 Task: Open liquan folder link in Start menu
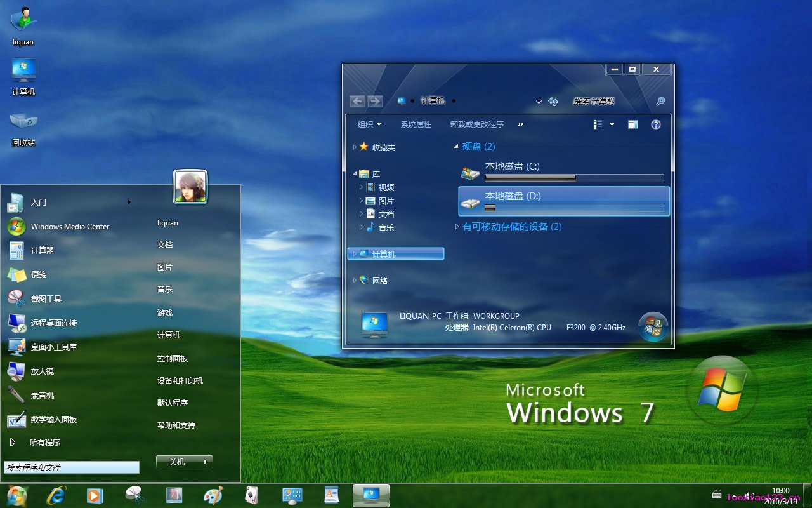(x=167, y=223)
